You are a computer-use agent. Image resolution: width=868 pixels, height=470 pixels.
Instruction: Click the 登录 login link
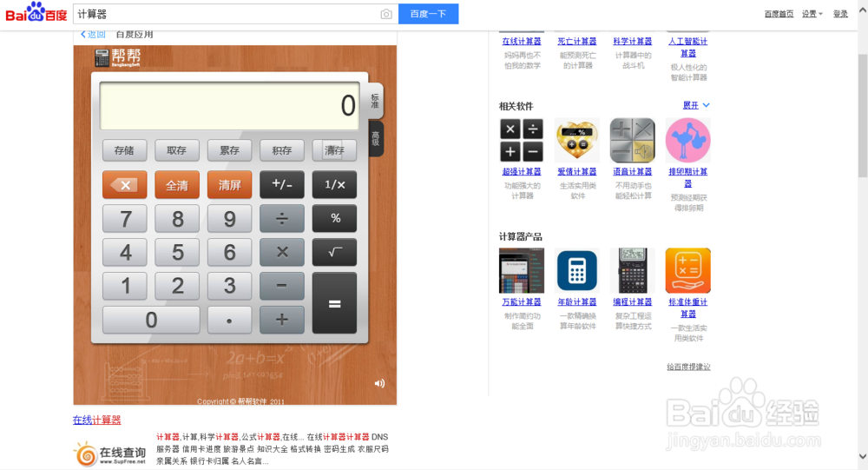coord(840,14)
